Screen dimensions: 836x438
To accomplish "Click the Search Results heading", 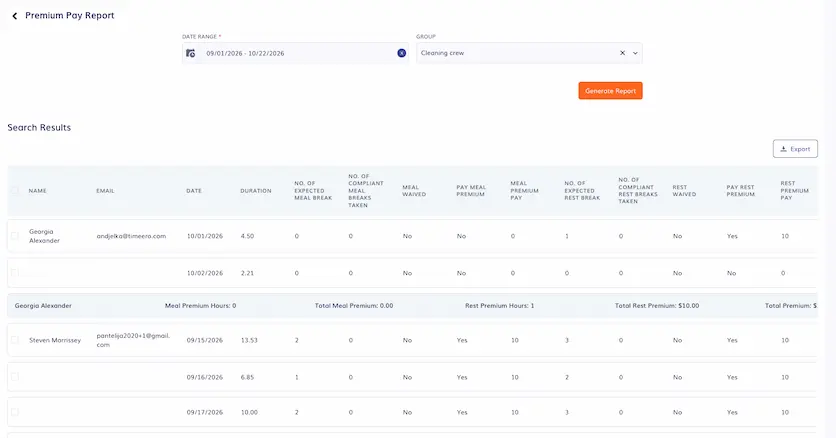I will click(x=39, y=127).
